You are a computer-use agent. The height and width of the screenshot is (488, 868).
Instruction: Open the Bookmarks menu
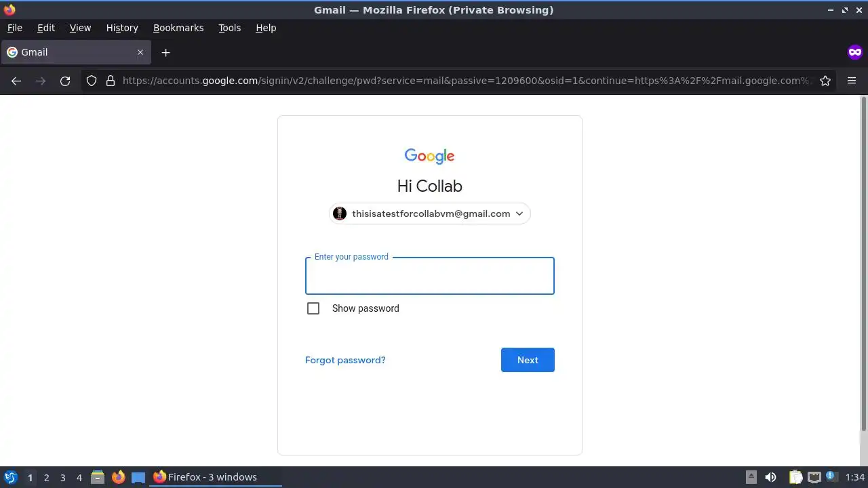178,28
